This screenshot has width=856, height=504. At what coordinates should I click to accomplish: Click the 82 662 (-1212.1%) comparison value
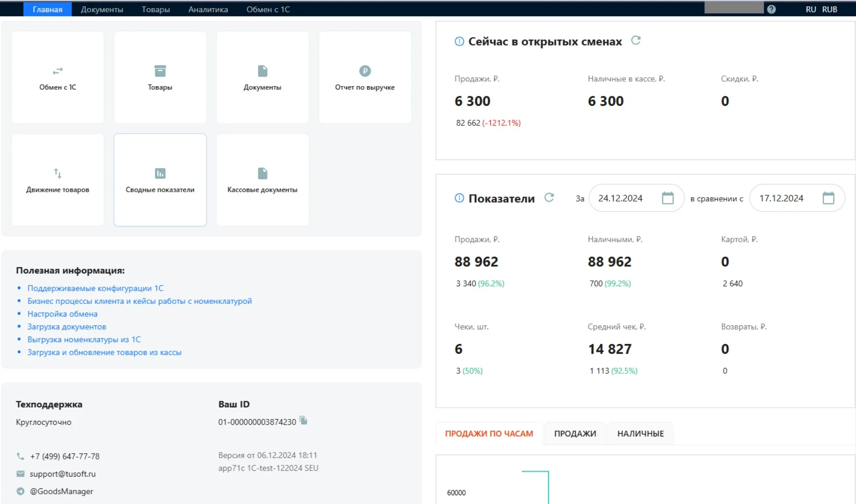pyautogui.click(x=488, y=123)
